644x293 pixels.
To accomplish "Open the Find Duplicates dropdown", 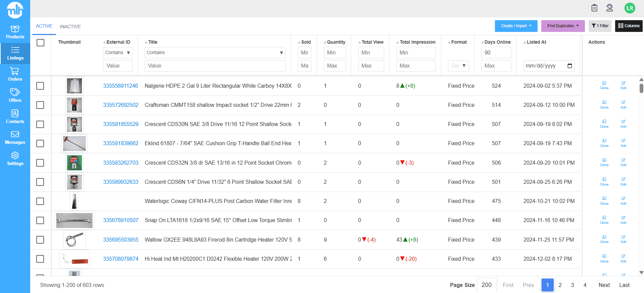I will (x=562, y=26).
